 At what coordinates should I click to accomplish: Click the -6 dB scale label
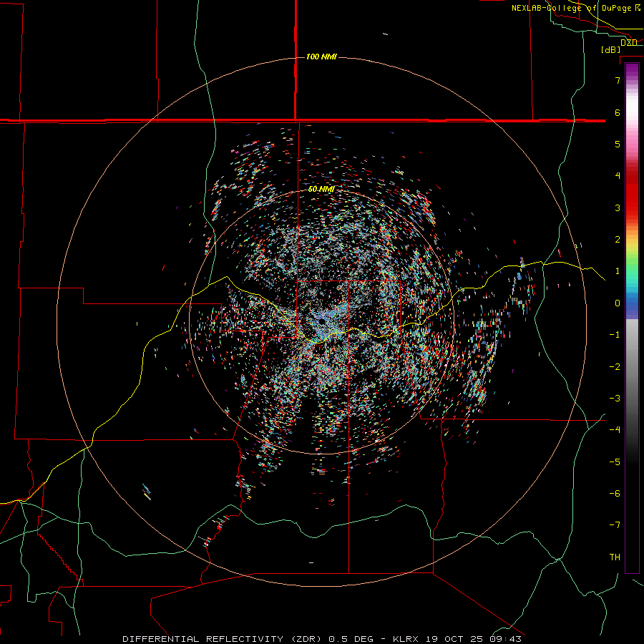tap(615, 494)
